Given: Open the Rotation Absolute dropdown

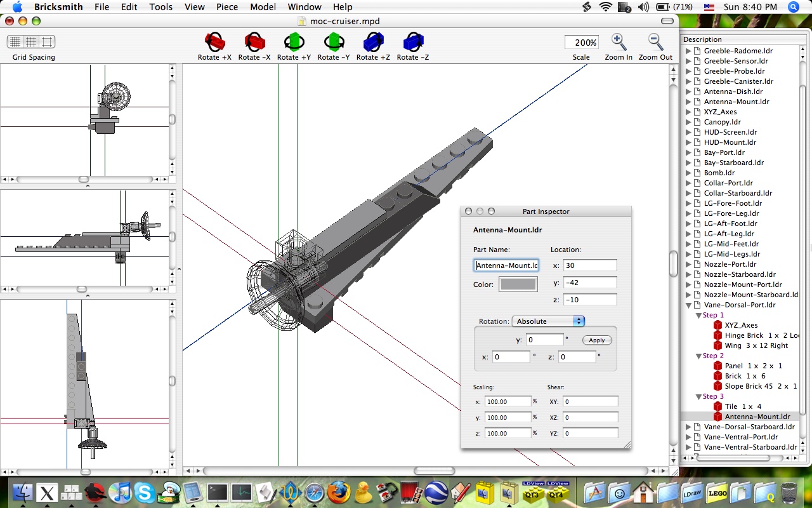Looking at the screenshot, I should 548,321.
